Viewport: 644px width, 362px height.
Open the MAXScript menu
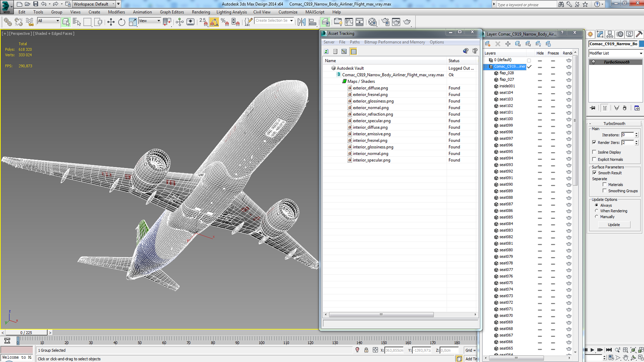point(315,12)
